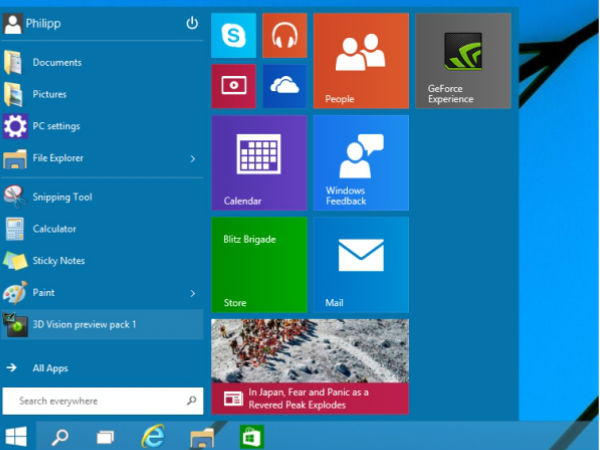Open the People tile

point(360,61)
